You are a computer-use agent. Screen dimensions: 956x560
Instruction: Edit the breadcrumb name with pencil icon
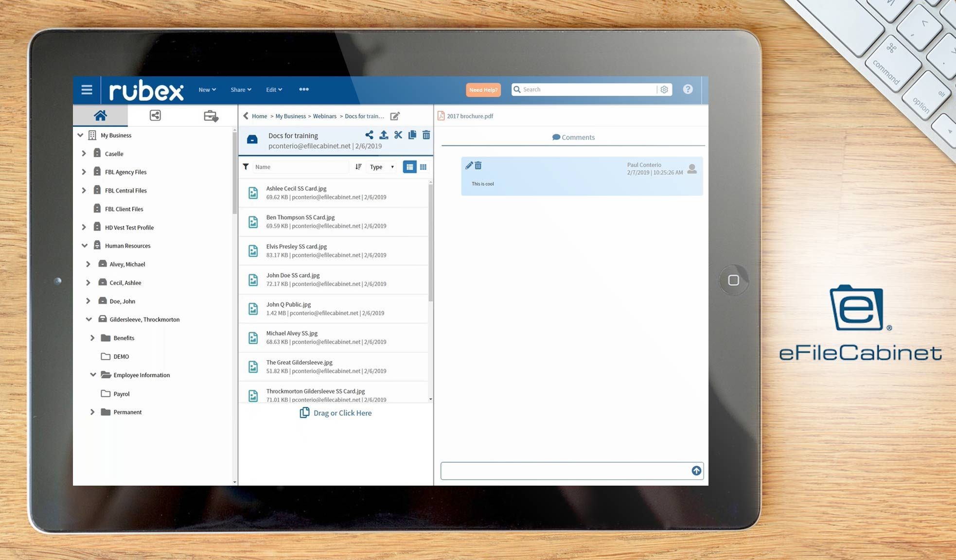(x=395, y=116)
